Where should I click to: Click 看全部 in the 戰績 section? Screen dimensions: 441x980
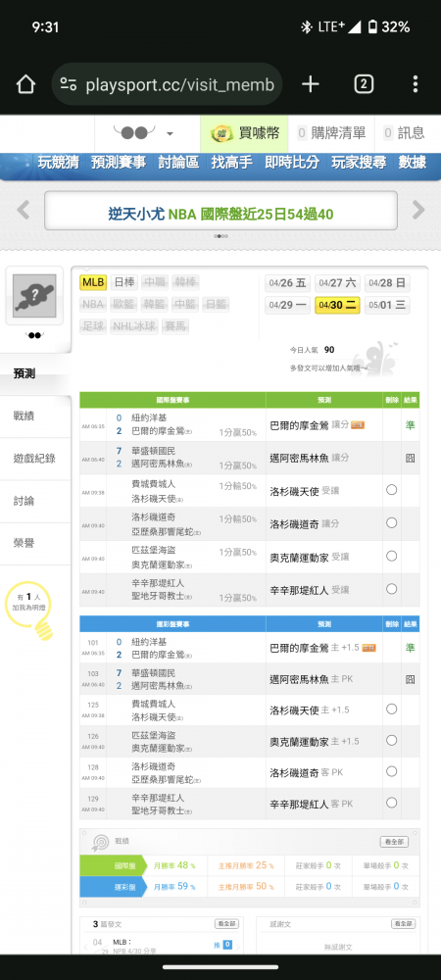[394, 842]
